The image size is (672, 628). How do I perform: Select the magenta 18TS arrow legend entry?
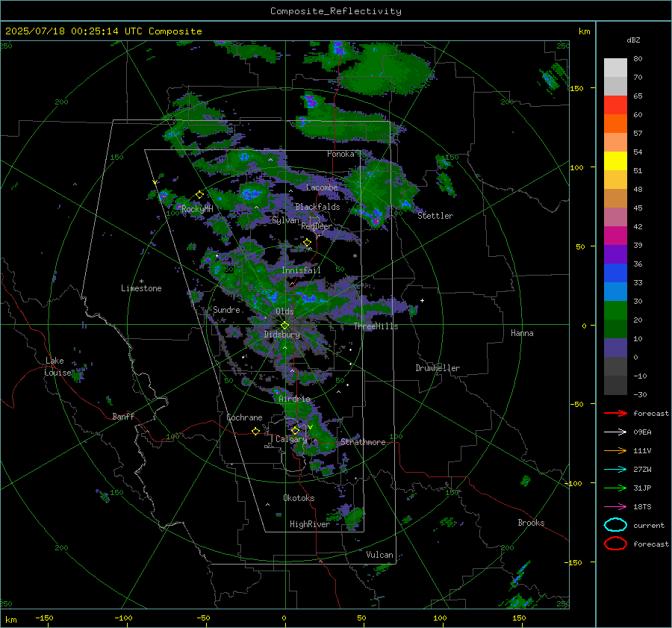615,507
